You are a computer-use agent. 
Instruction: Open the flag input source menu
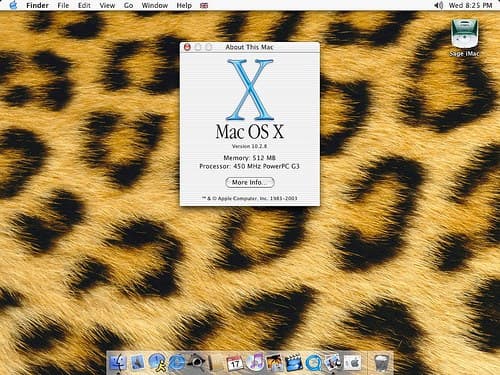point(204,6)
